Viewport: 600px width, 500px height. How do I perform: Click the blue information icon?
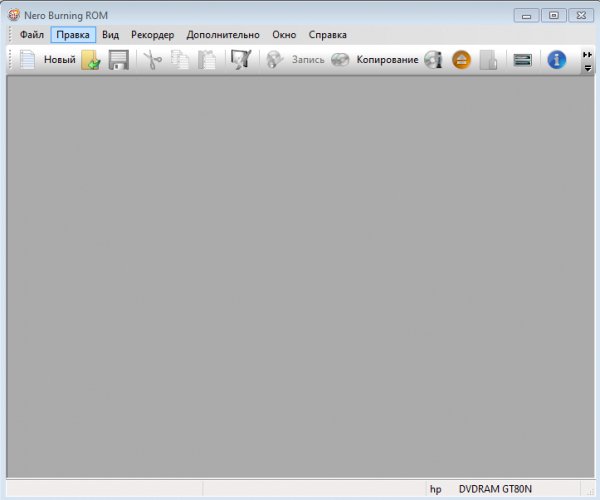tap(557, 60)
